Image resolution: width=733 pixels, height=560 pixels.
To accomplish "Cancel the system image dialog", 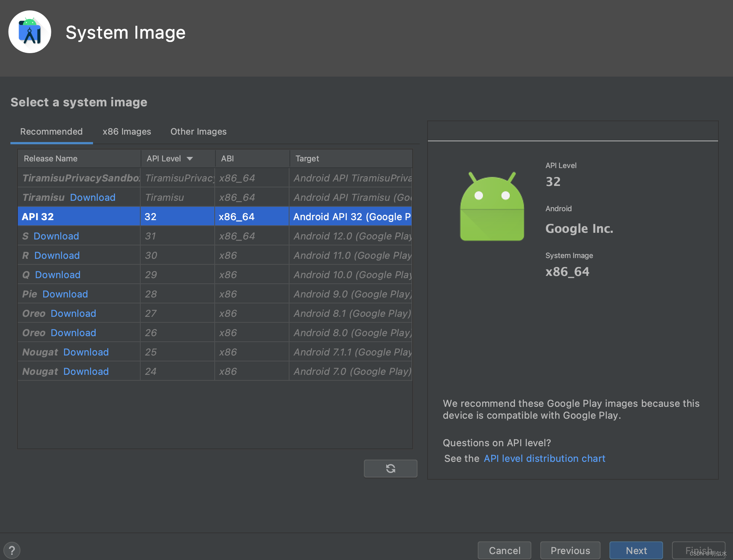I will coord(504,550).
